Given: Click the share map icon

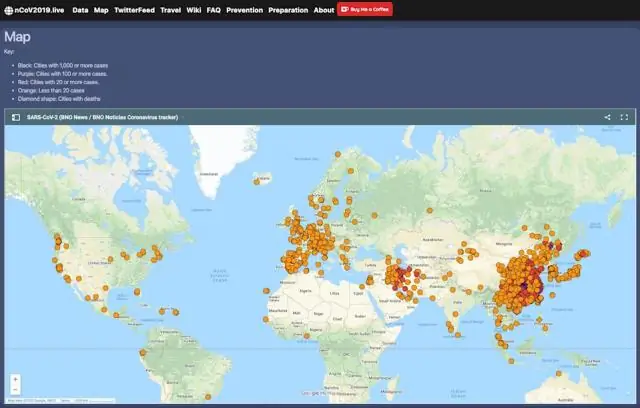Looking at the screenshot, I should click(607, 117).
